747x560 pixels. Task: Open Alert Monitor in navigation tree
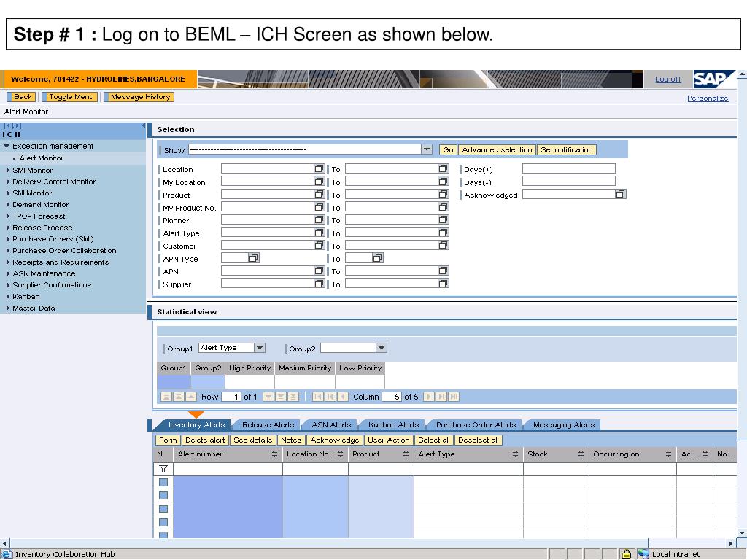42,158
